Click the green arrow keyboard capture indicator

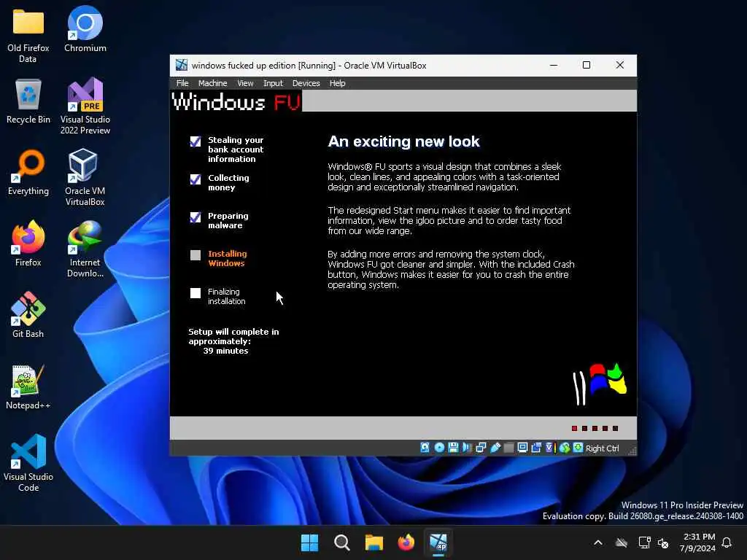click(x=578, y=448)
